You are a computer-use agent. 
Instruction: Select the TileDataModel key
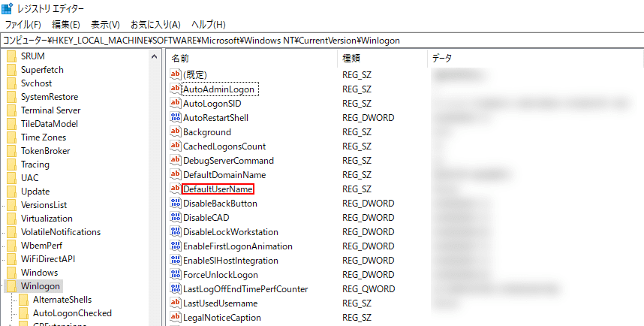pyautogui.click(x=50, y=124)
